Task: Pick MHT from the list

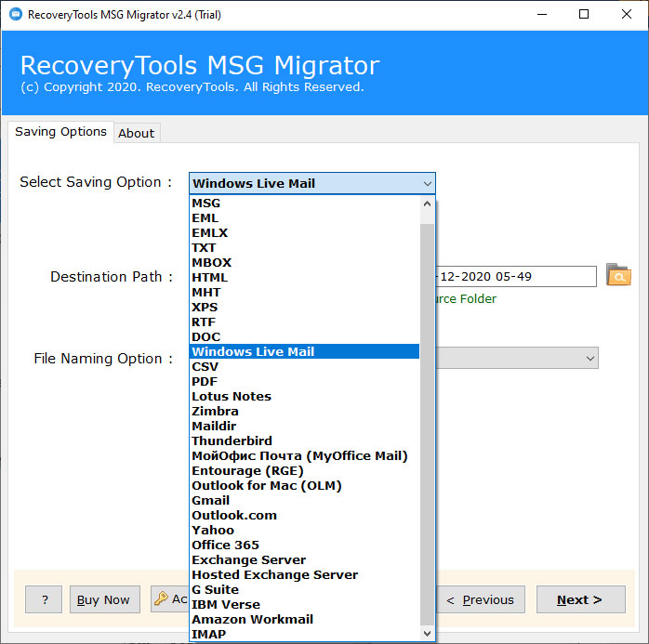Action: pyautogui.click(x=304, y=293)
